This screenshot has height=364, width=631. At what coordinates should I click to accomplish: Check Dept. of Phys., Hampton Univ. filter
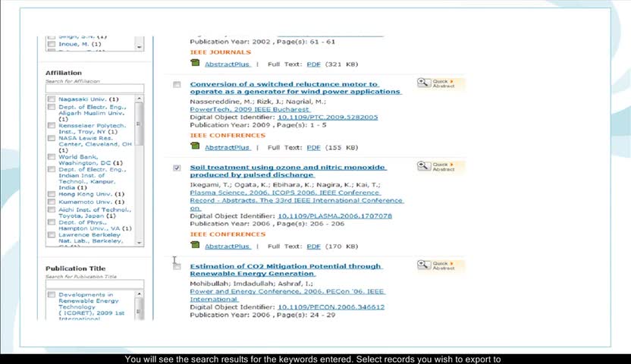[52, 222]
